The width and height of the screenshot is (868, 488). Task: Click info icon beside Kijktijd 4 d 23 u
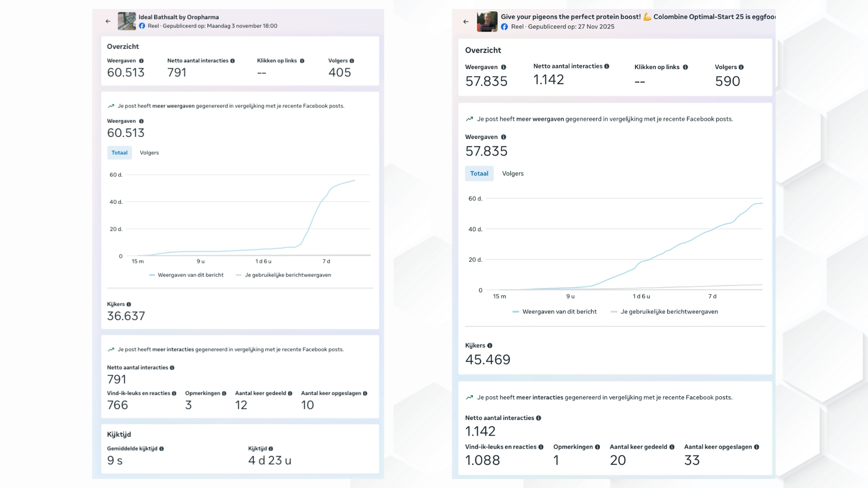pyautogui.click(x=271, y=449)
